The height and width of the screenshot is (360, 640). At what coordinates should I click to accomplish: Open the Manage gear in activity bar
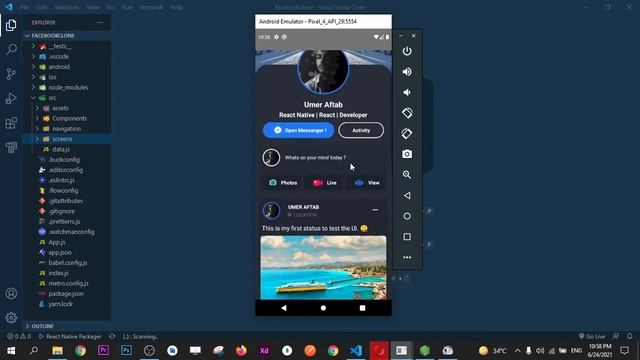tap(11, 318)
